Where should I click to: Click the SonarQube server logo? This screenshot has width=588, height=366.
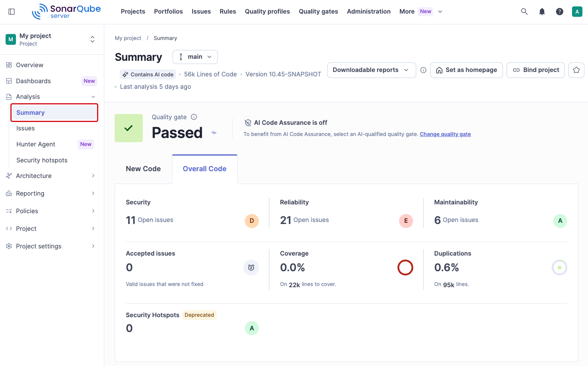point(66,11)
